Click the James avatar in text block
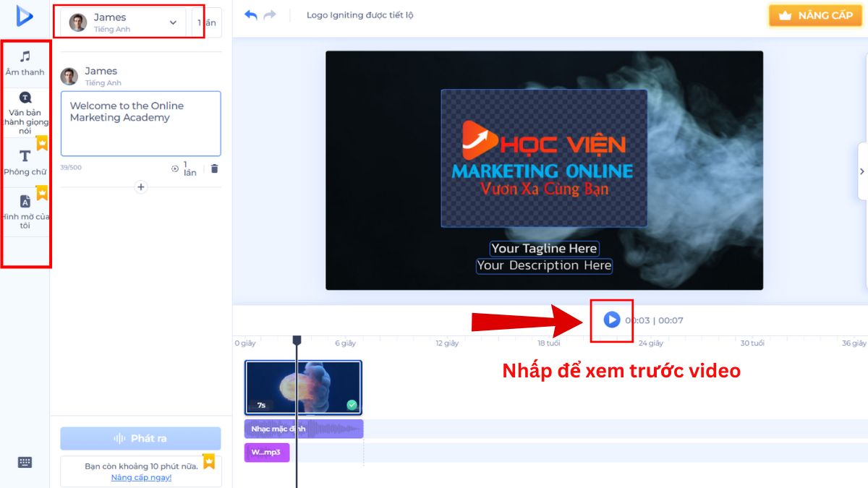 click(69, 77)
